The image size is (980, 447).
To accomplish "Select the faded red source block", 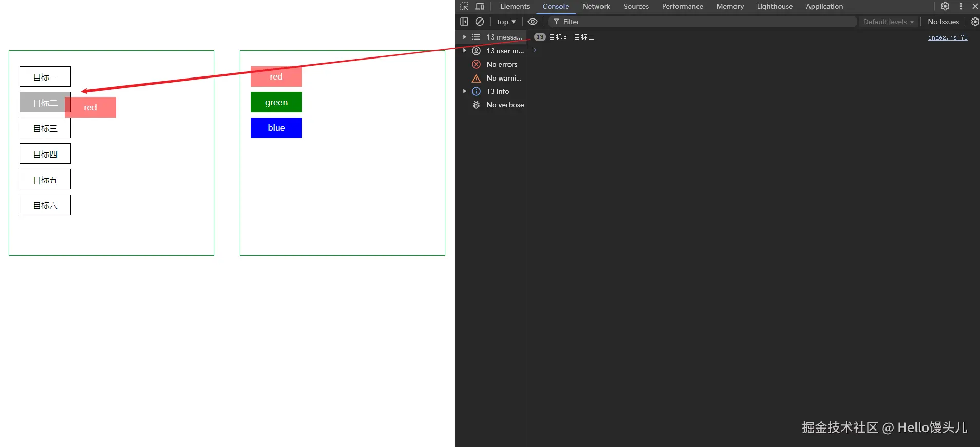I will [276, 76].
